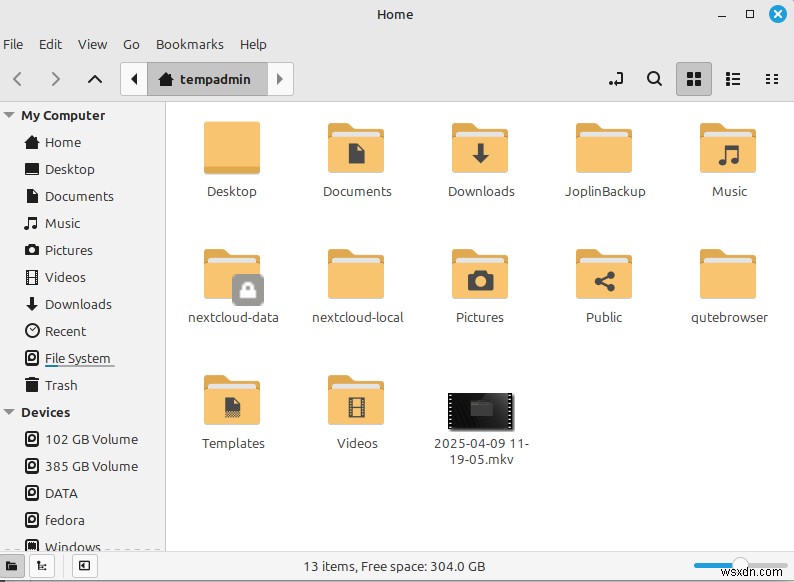
Task: Select the qutebrowser folder icon
Action: pyautogui.click(x=728, y=274)
